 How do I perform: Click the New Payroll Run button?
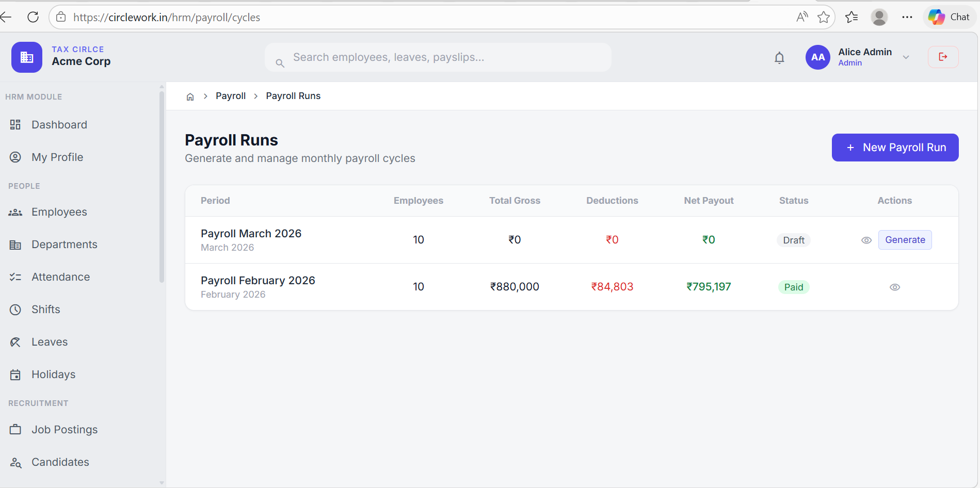pyautogui.click(x=895, y=148)
